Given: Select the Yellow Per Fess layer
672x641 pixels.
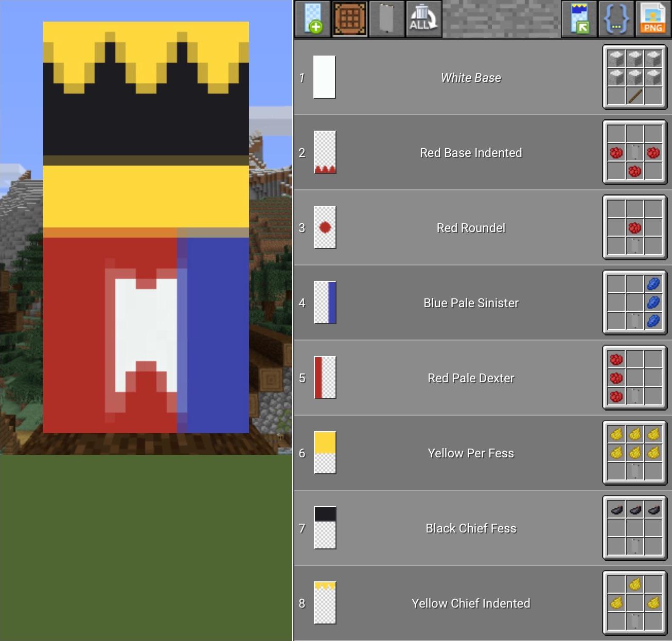Looking at the screenshot, I should tap(470, 453).
